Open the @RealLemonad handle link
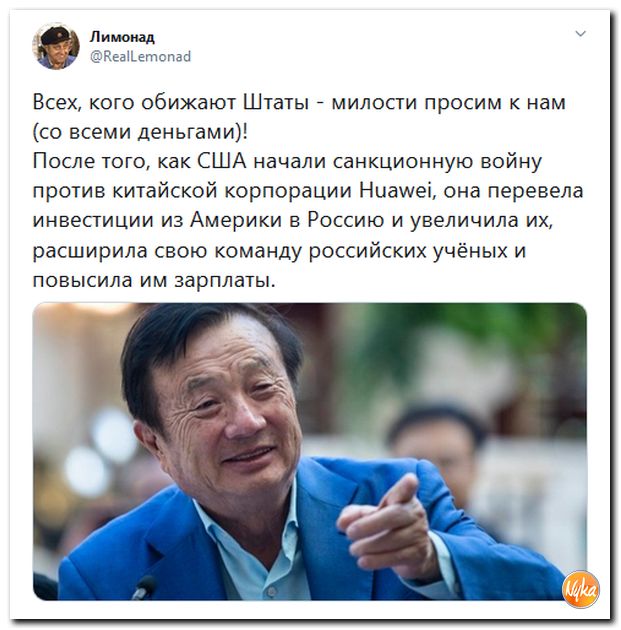 tap(141, 56)
